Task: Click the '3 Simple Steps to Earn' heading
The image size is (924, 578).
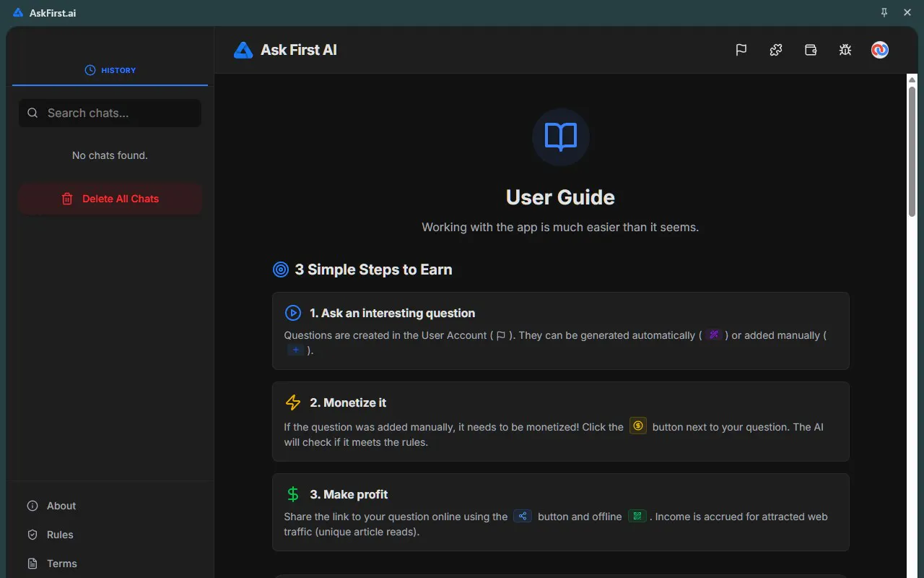Action: point(373,269)
